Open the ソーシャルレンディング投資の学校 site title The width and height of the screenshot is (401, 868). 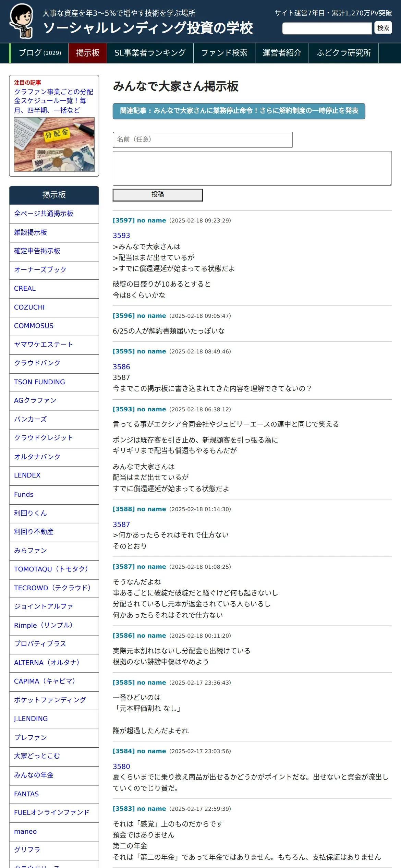tap(148, 28)
